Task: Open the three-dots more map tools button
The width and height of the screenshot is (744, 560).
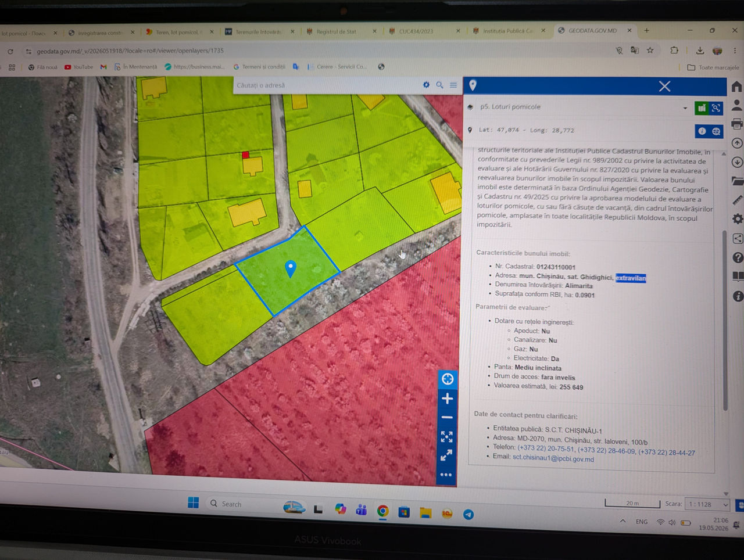Action: 446,475
